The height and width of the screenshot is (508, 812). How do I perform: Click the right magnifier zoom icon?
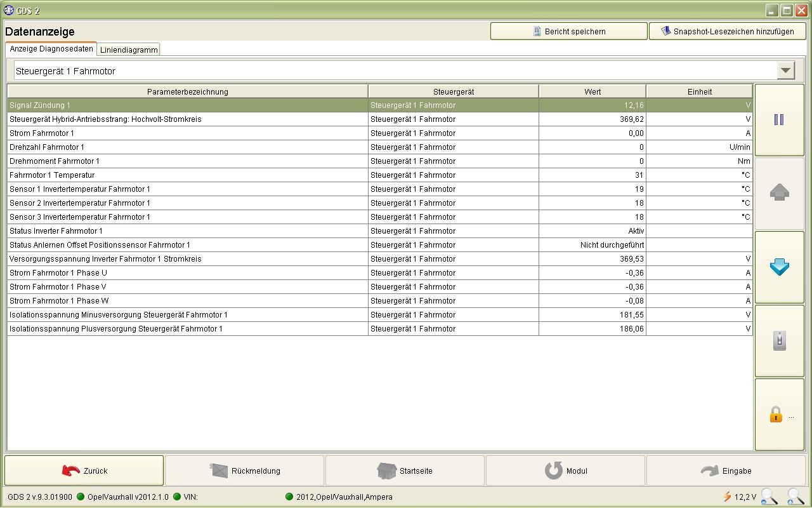796,497
